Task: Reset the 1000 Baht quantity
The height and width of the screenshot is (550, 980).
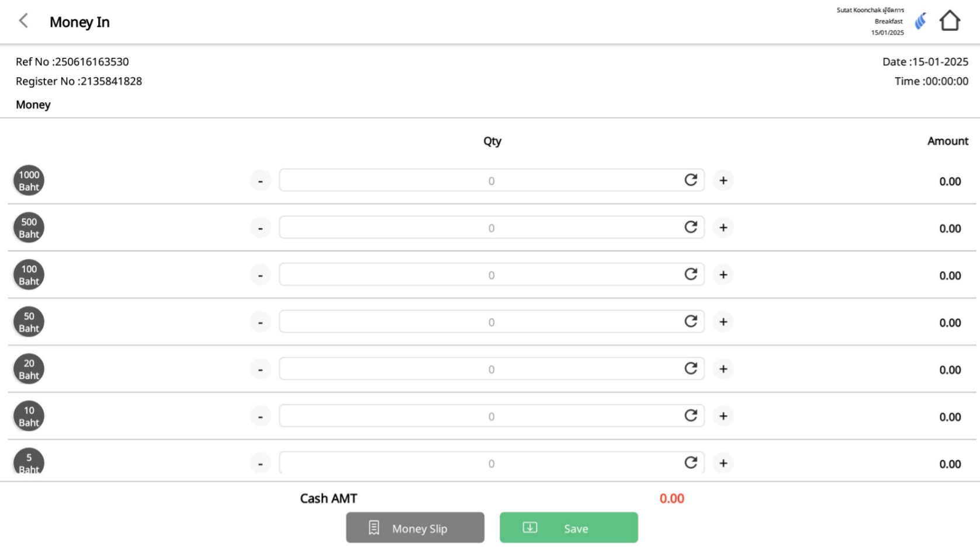Action: (x=691, y=180)
